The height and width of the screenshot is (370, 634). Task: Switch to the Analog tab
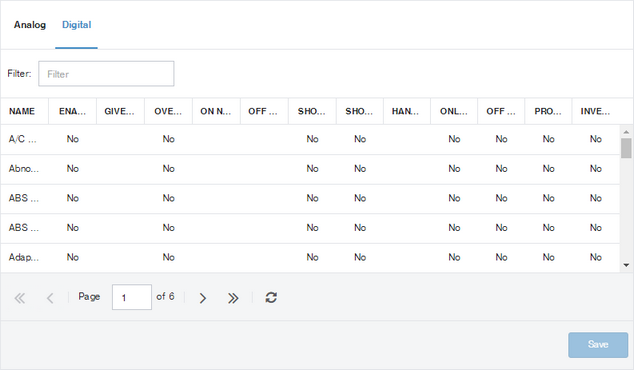click(30, 25)
